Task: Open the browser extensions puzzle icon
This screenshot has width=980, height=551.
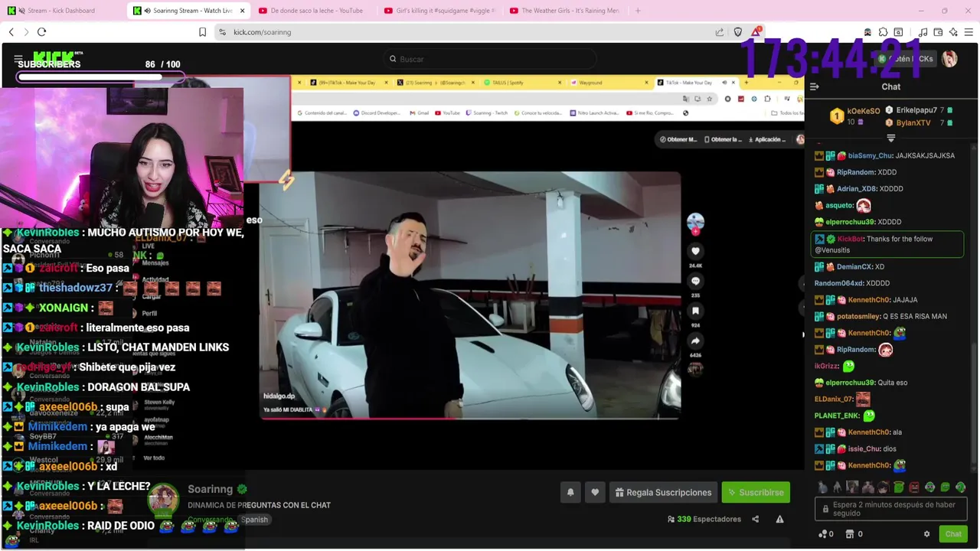Action: [883, 32]
